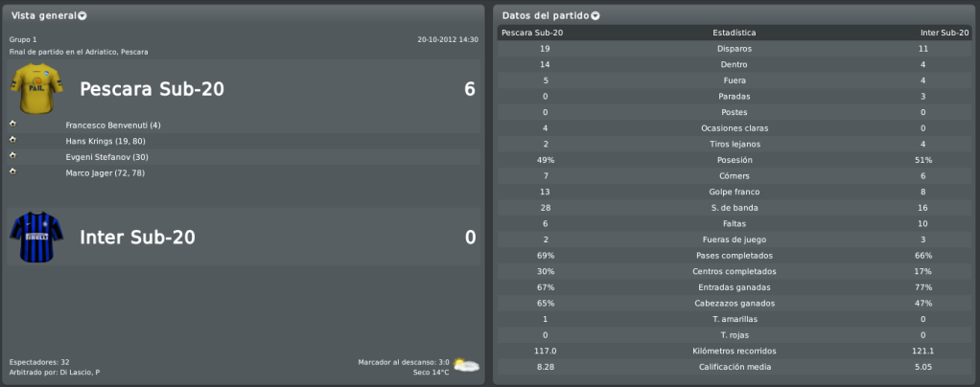Screen dimensions: 980x387
Task: Select the Calificación media row
Action: pos(735,367)
